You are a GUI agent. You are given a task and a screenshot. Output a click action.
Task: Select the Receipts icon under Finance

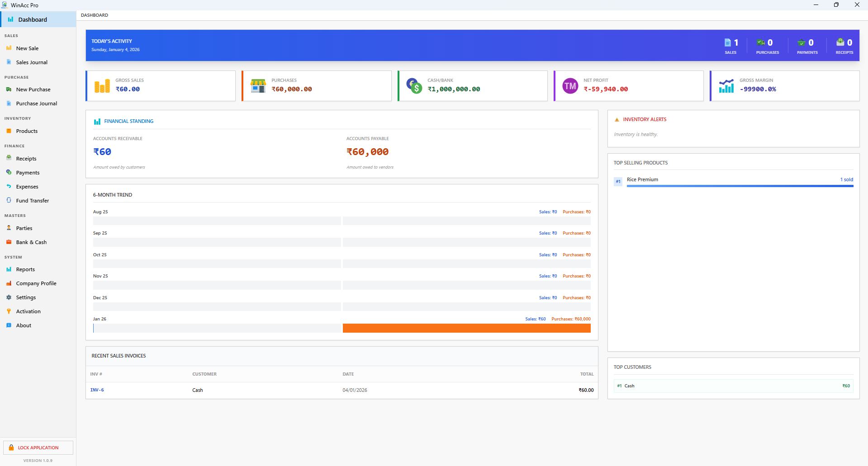pyautogui.click(x=9, y=158)
